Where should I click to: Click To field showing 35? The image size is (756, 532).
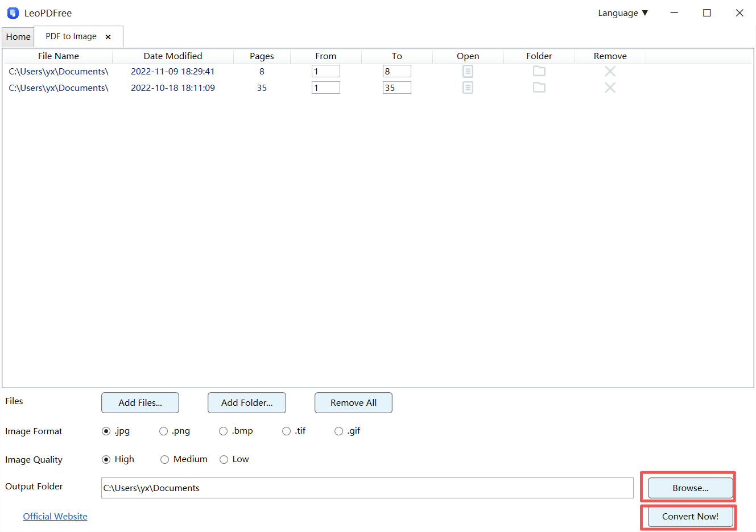coord(397,88)
